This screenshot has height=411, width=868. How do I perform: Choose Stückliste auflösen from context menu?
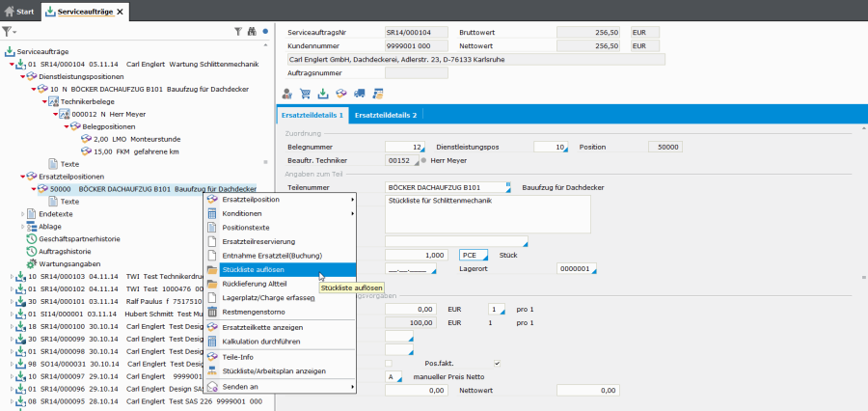click(x=280, y=270)
